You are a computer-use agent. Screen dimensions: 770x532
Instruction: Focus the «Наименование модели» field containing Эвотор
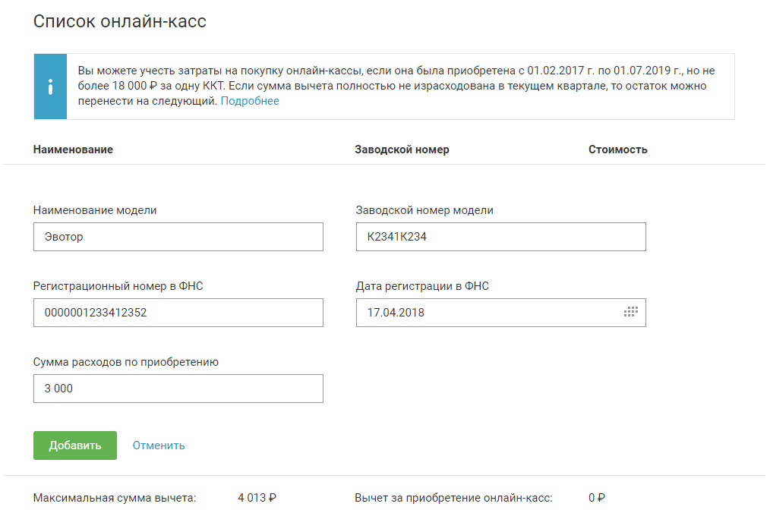pos(178,237)
